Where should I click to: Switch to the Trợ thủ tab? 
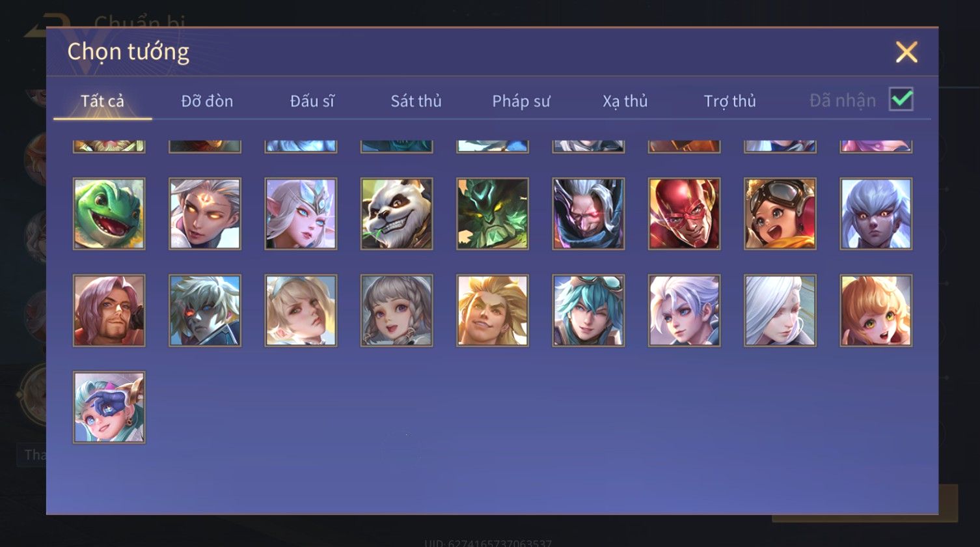[729, 101]
